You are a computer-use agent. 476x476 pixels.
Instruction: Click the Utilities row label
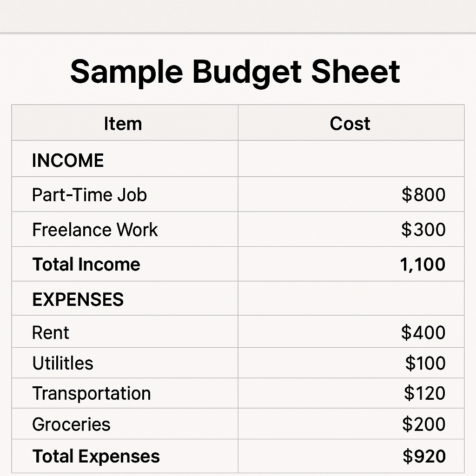click(x=63, y=363)
